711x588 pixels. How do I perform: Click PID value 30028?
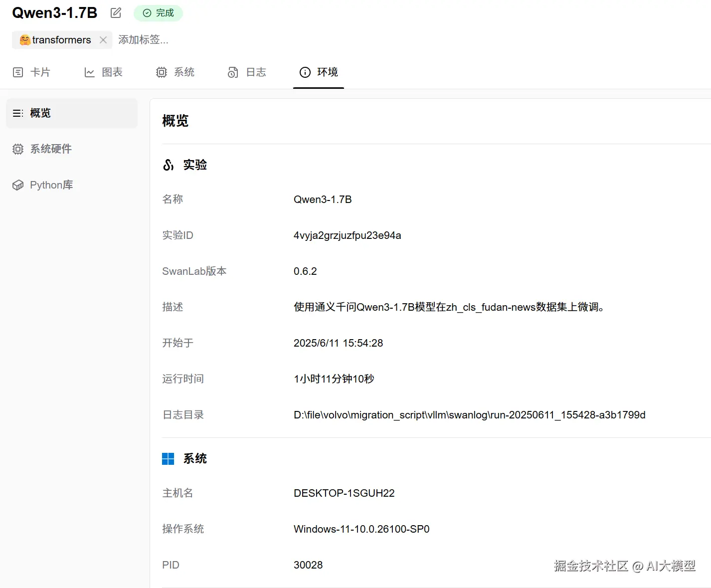308,565
